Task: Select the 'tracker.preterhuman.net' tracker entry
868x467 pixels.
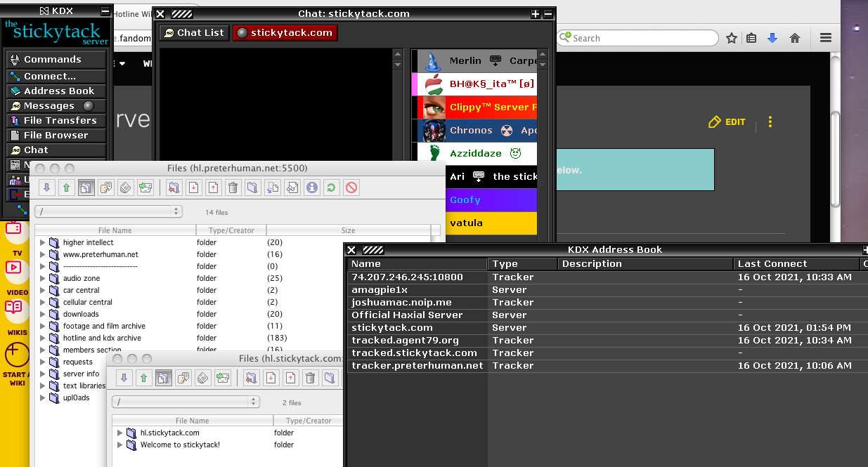Action: click(x=607, y=366)
